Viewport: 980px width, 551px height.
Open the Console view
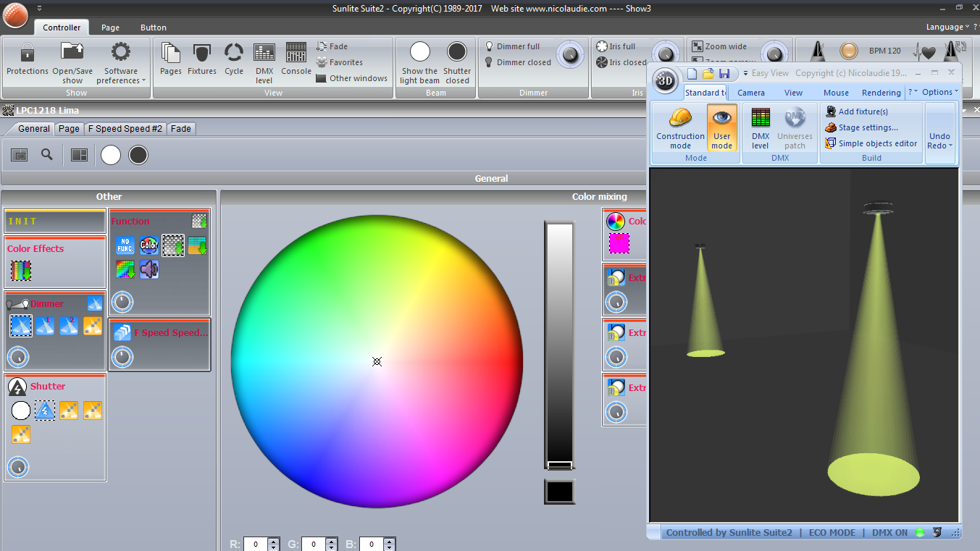click(x=296, y=59)
